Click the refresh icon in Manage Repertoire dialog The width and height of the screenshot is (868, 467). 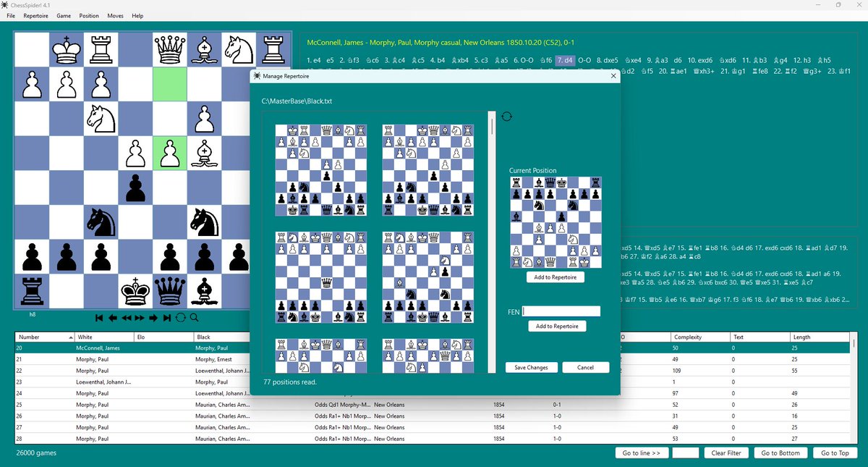506,116
